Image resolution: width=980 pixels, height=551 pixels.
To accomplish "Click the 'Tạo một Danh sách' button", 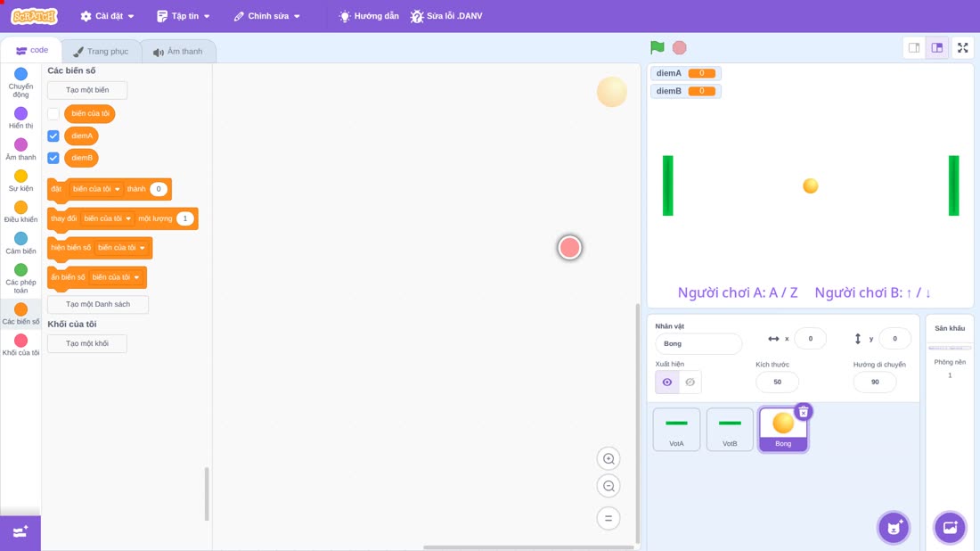I will tap(98, 304).
